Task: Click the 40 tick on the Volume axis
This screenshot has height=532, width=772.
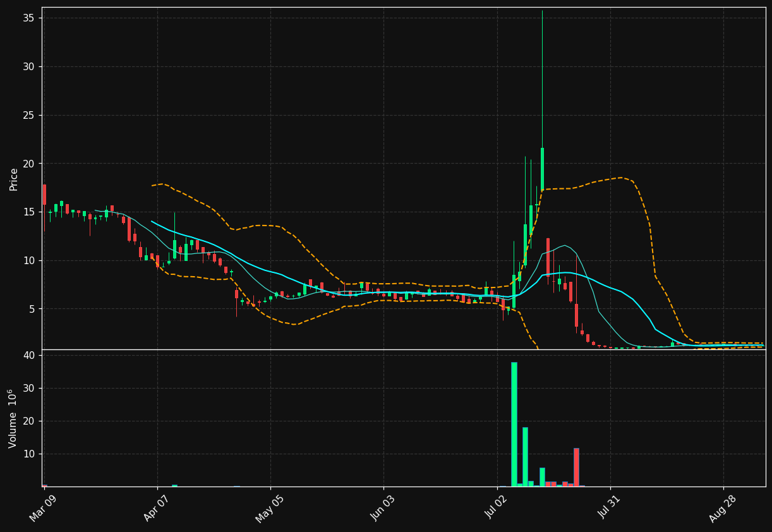Action: click(x=30, y=355)
